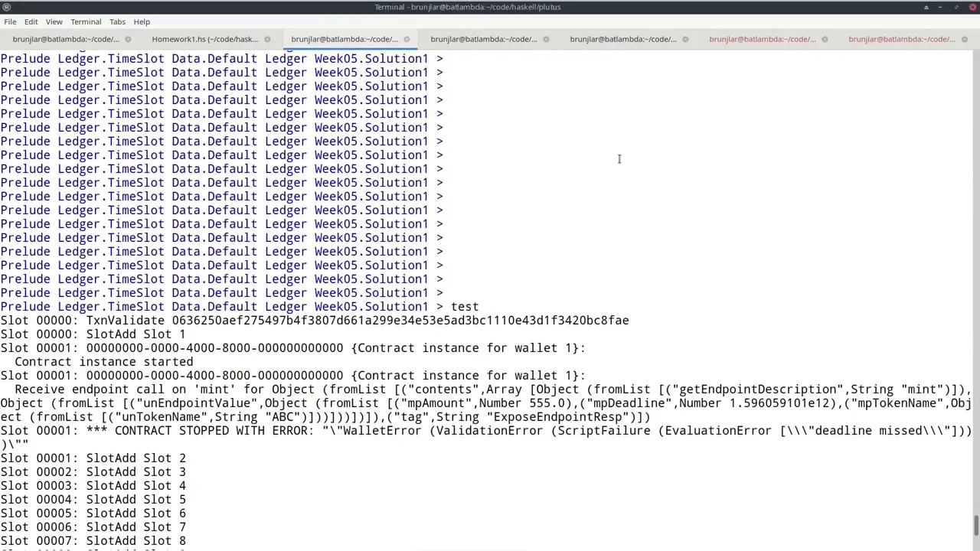Close the last red-titled tab with its X icon
Image resolution: width=980 pixels, height=551 pixels.
pyautogui.click(x=964, y=39)
